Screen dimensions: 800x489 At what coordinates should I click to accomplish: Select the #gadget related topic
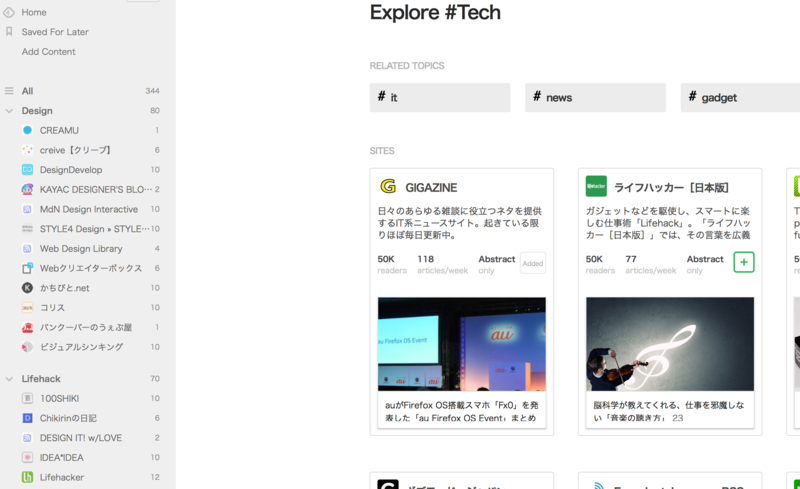[740, 97]
